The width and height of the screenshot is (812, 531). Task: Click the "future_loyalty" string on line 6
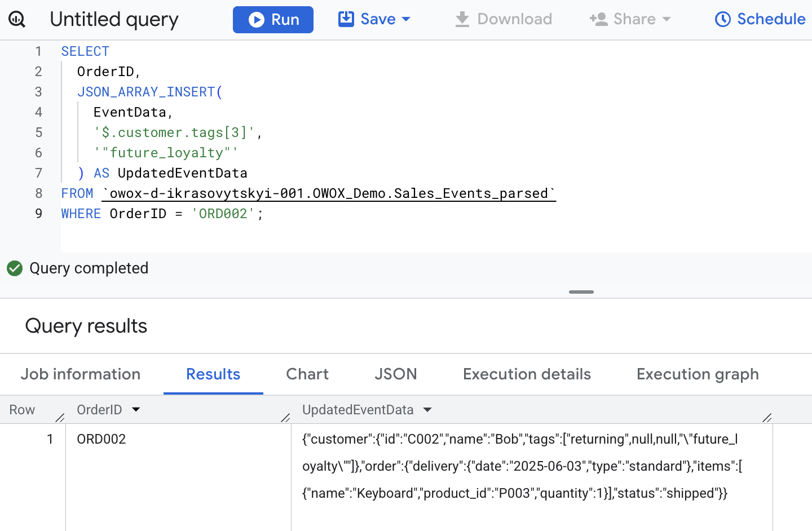[x=166, y=153]
